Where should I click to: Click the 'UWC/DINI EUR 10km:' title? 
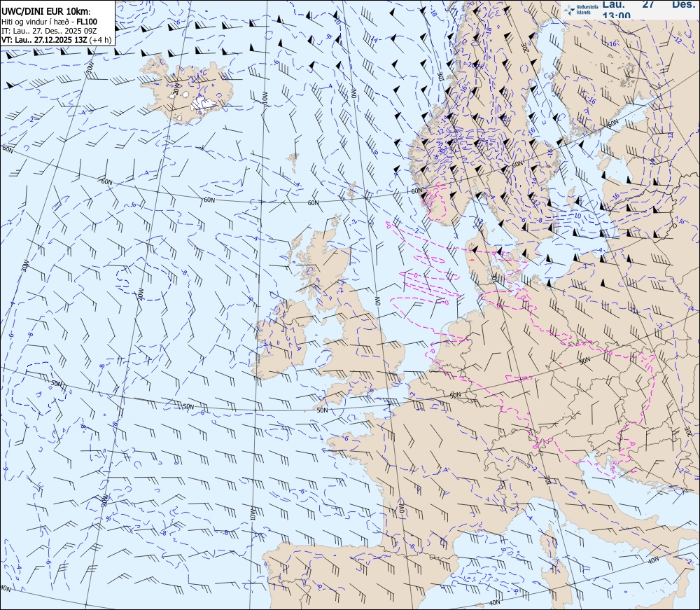(46, 12)
